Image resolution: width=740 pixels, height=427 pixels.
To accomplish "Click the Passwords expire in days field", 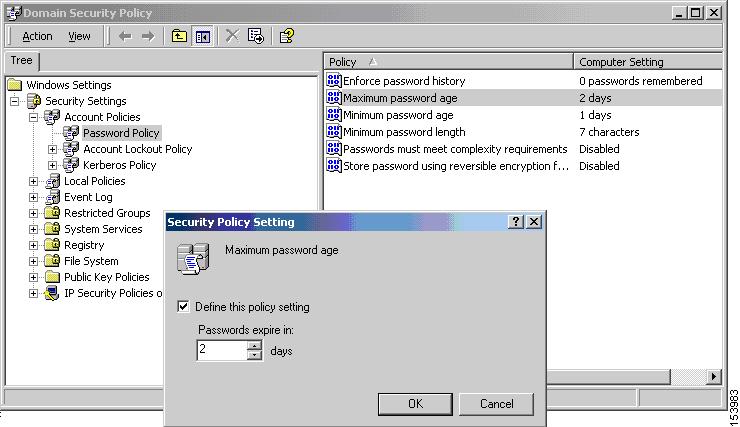I will [x=222, y=350].
